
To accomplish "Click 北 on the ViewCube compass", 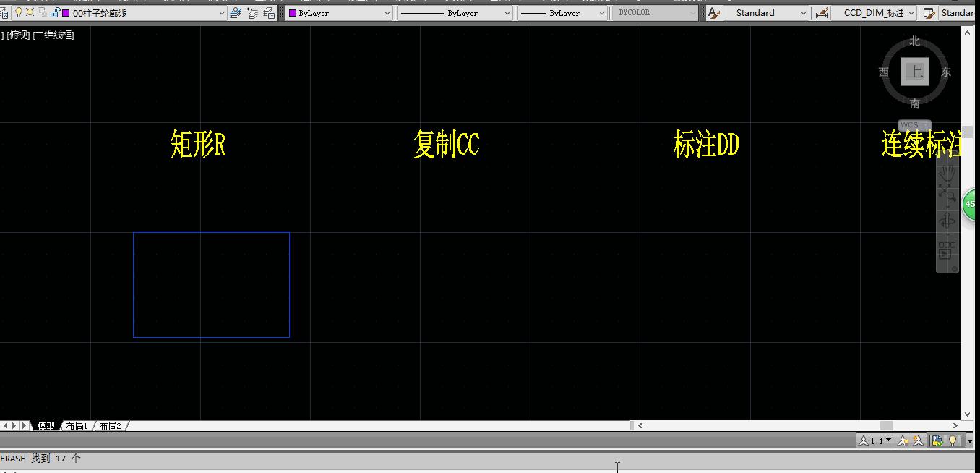I will (x=915, y=41).
